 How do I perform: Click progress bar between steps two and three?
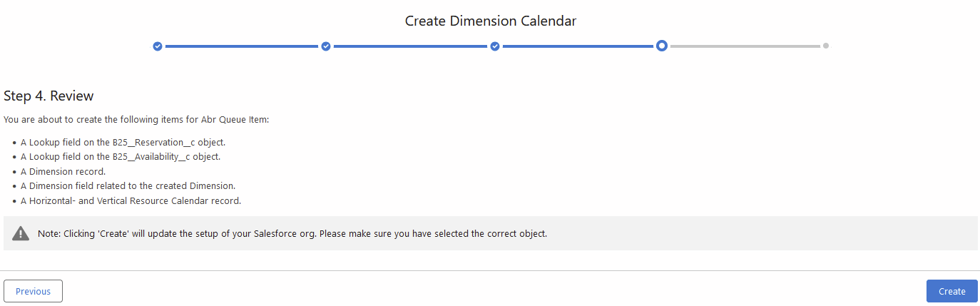(x=410, y=46)
